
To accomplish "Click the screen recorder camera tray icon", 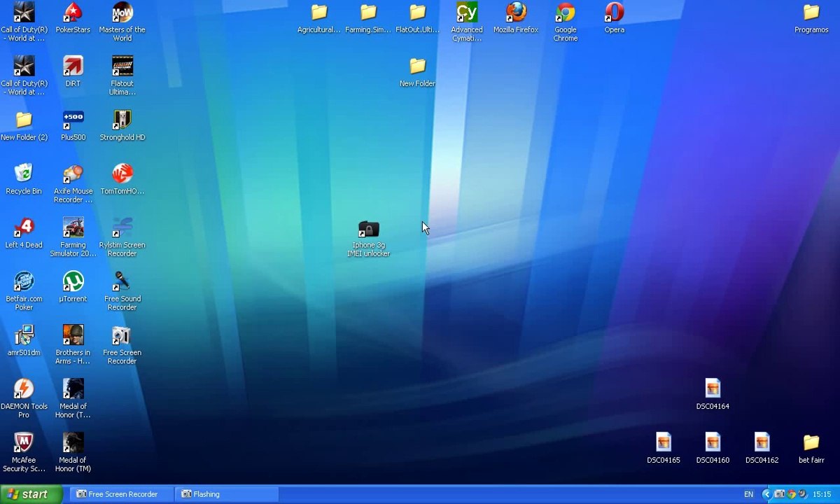I will click(780, 494).
